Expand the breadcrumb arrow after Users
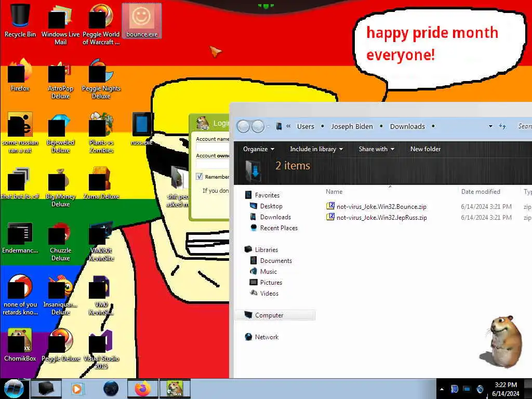Image resolution: width=532 pixels, height=399 pixels. click(x=322, y=127)
